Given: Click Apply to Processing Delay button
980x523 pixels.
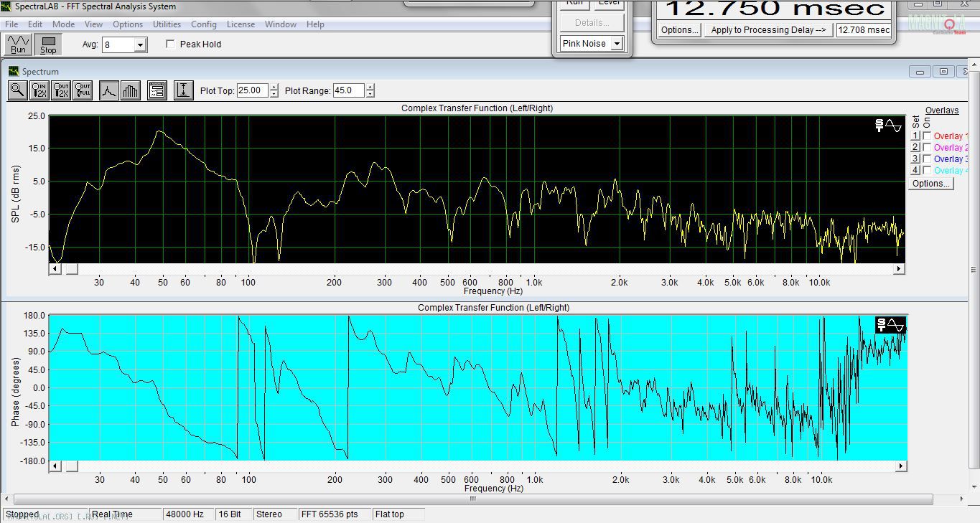Looking at the screenshot, I should (768, 30).
